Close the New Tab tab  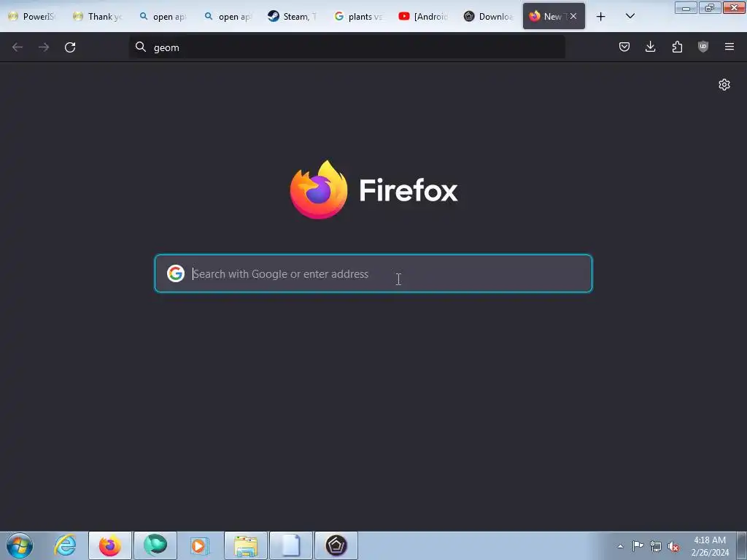[573, 16]
